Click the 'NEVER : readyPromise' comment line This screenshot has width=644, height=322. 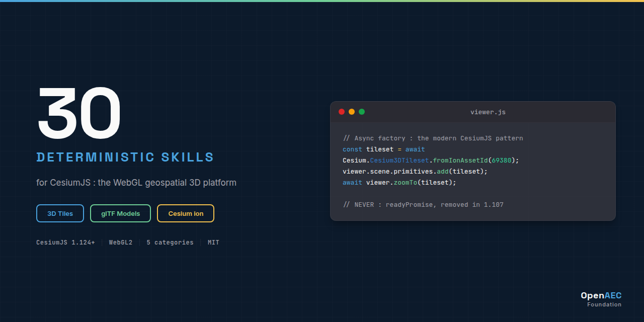(x=423, y=205)
